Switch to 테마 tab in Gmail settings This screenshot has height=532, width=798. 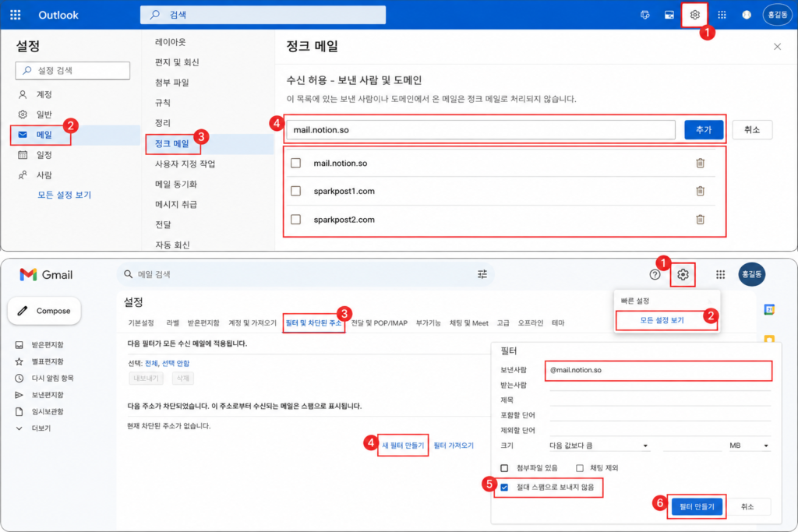[x=558, y=323]
